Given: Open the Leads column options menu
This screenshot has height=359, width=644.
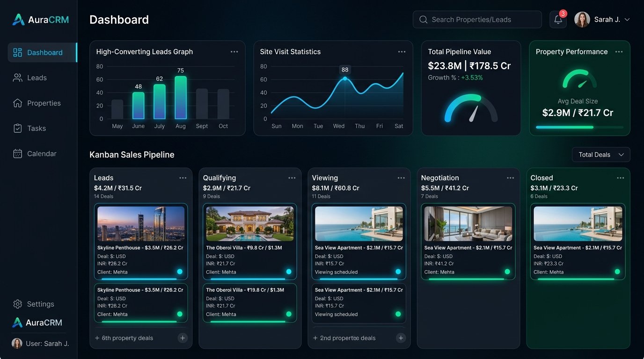Looking at the screenshot, I should point(183,178).
